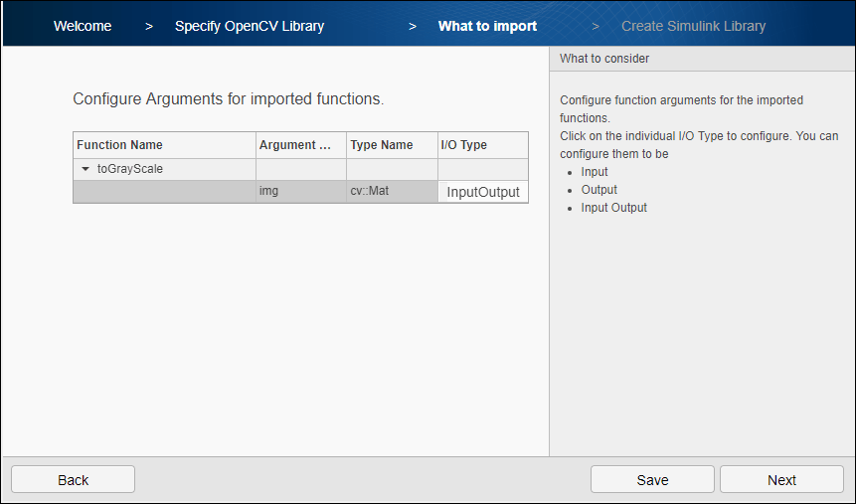
Task: Jump to Create Simulink Library step
Action: pos(693,26)
